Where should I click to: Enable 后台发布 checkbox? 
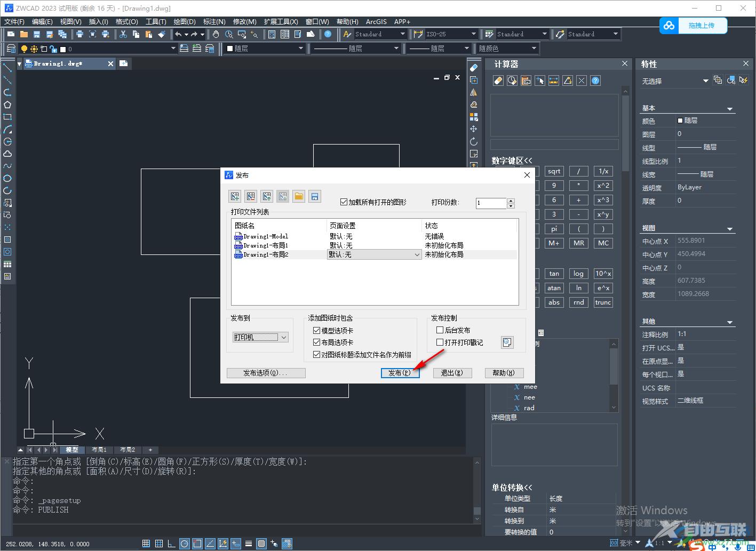point(440,330)
